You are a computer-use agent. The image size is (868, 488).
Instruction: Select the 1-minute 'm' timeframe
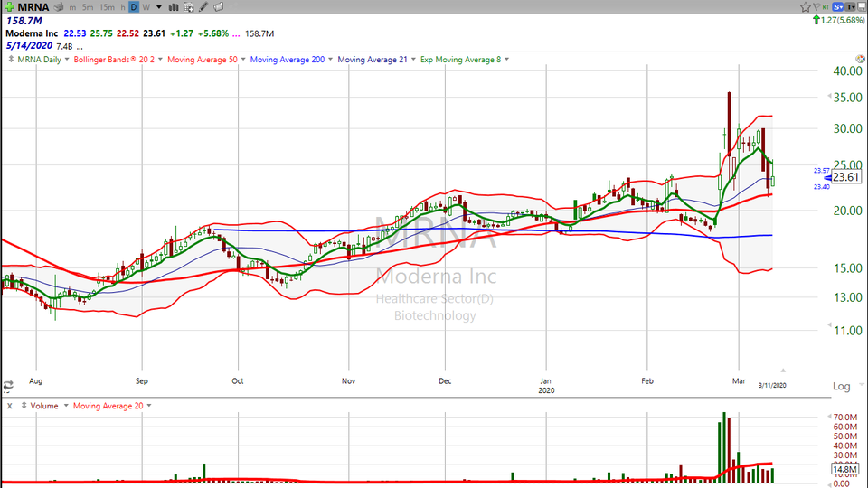tap(72, 7)
